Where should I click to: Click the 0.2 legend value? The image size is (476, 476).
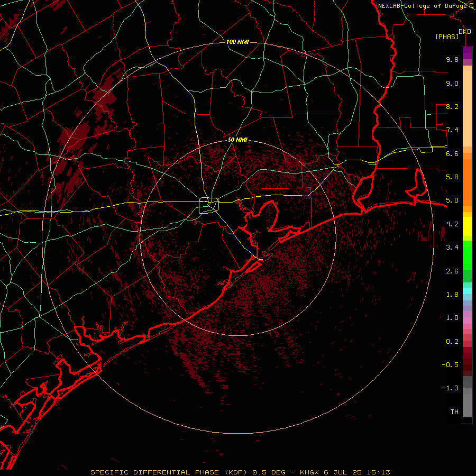point(452,342)
